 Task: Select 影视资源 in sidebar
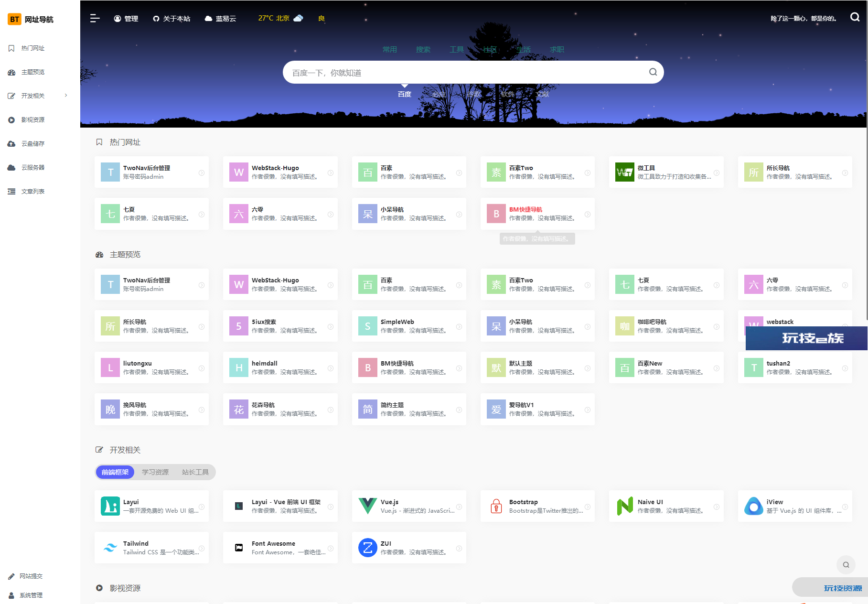33,120
